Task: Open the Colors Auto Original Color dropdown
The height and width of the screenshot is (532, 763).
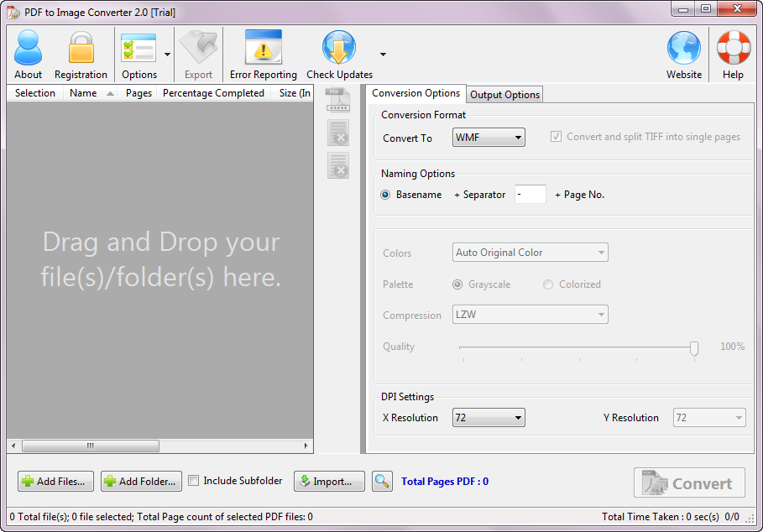Action: (x=530, y=253)
